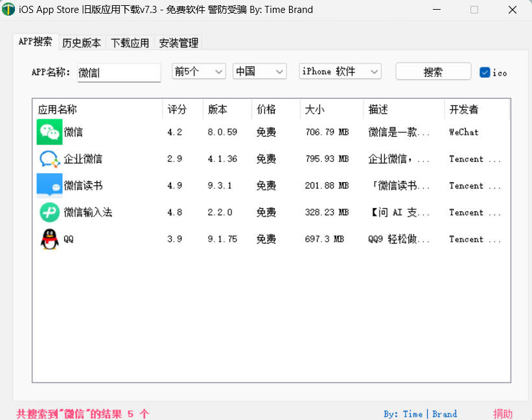Screen dimensions: 532x420
Task: Minimize the application window
Action: pos(437,10)
